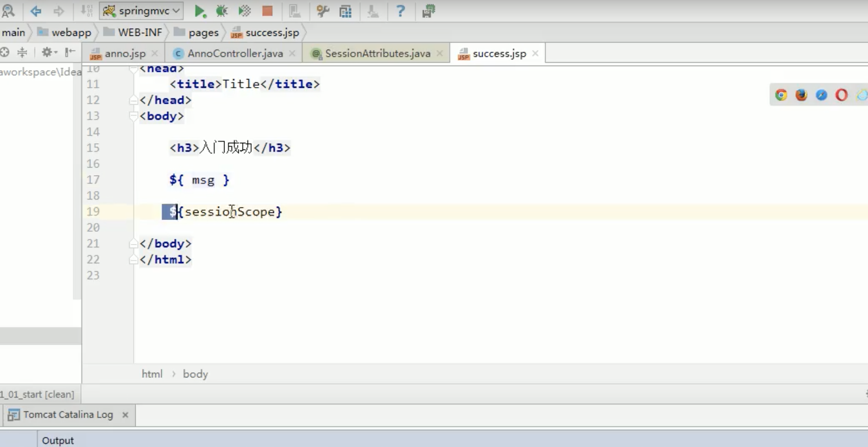Viewport: 868px width, 447px height.
Task: Select the success.jsp breadcrumb
Action: point(265,32)
